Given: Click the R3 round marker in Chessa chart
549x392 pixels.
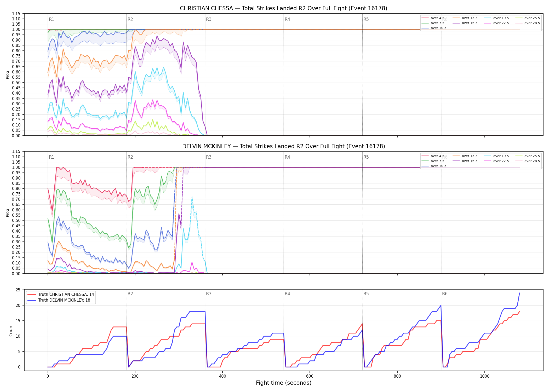Looking at the screenshot, I should click(x=209, y=19).
